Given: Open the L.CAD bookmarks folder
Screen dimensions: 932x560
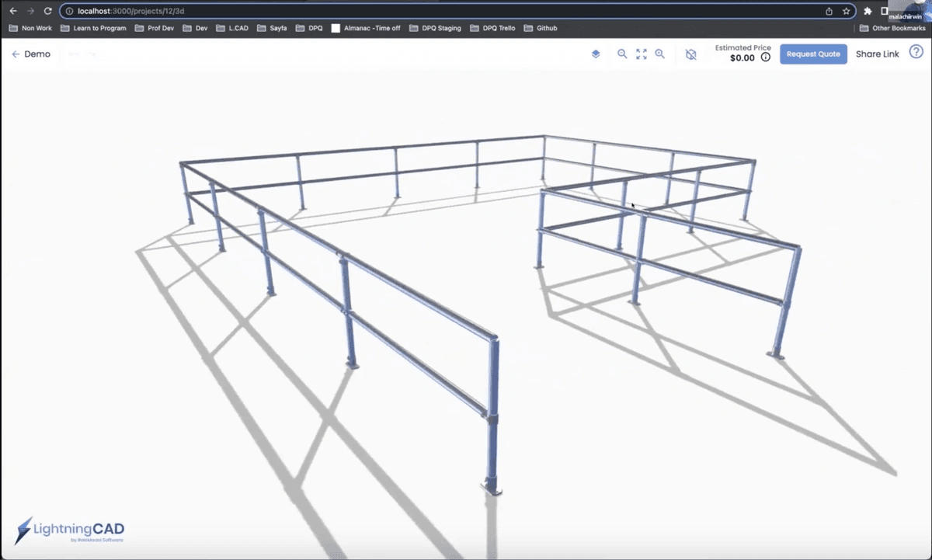Looking at the screenshot, I should pyautogui.click(x=231, y=28).
